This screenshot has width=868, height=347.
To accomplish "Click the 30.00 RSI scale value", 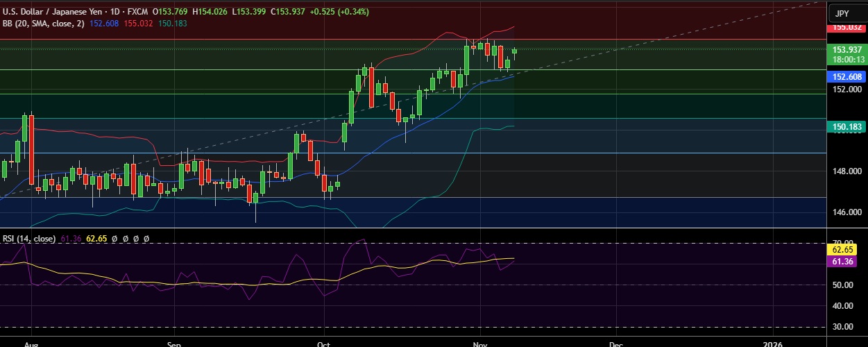I will coord(844,327).
